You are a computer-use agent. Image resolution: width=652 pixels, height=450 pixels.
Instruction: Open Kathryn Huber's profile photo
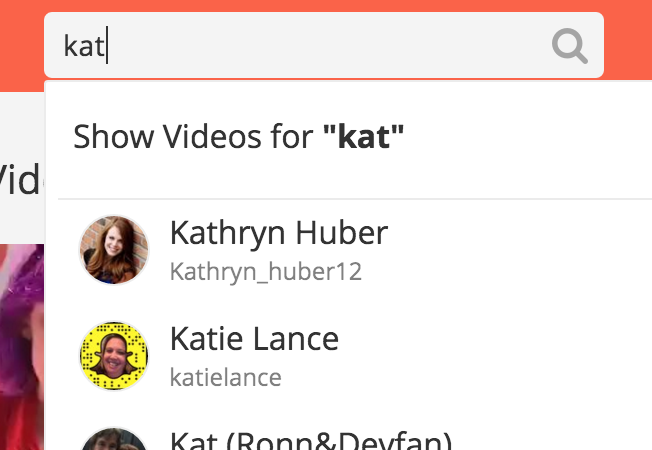coord(114,250)
